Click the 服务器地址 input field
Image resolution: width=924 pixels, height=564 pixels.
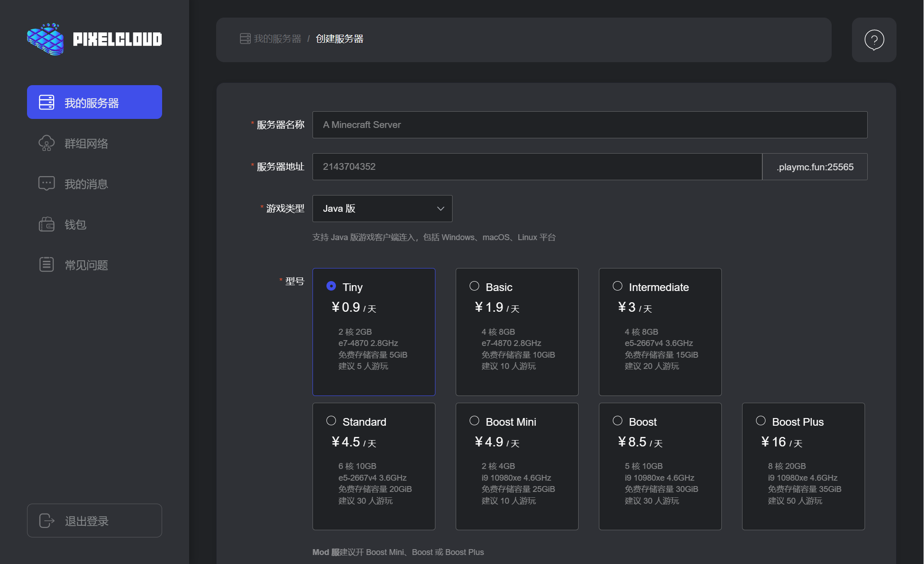537,167
